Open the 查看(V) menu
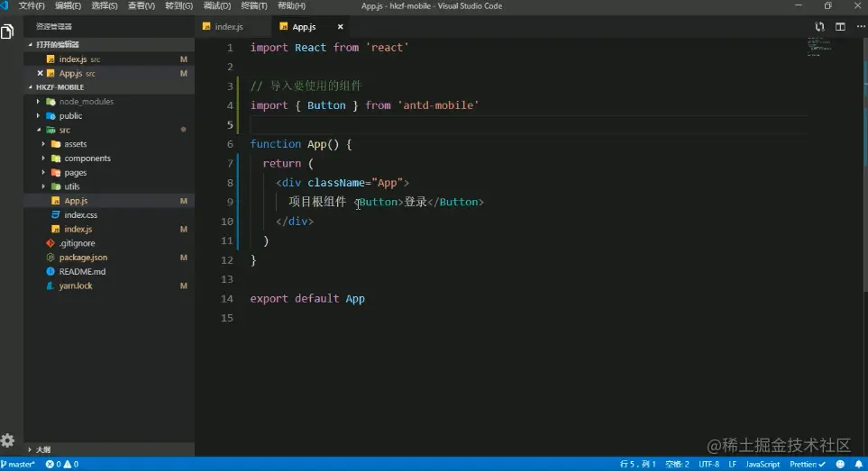Image resolution: width=868 pixels, height=471 pixels. pyautogui.click(x=142, y=5)
